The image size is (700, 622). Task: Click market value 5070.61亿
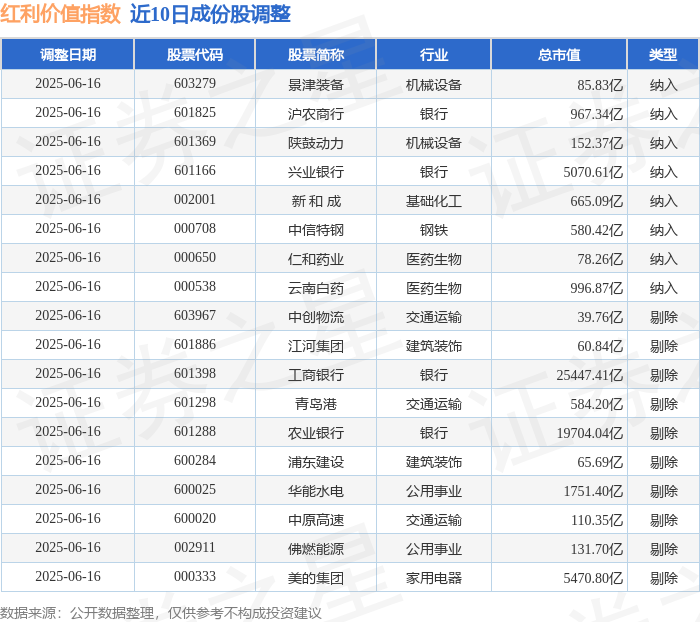coord(593,172)
